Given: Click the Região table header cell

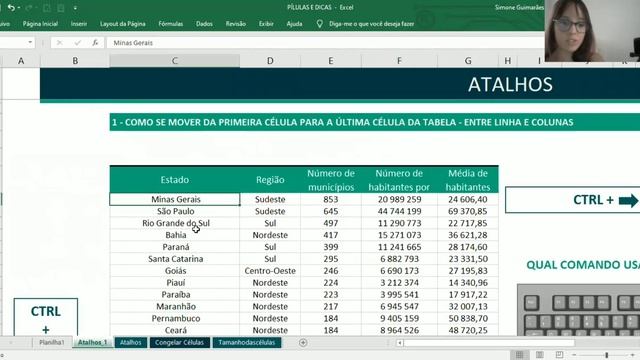Looking at the screenshot, I should click(270, 180).
